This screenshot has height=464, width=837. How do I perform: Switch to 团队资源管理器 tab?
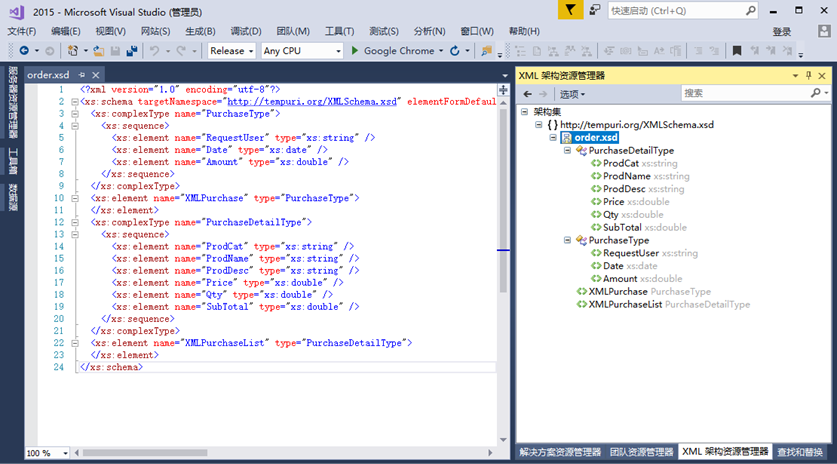tap(641, 452)
